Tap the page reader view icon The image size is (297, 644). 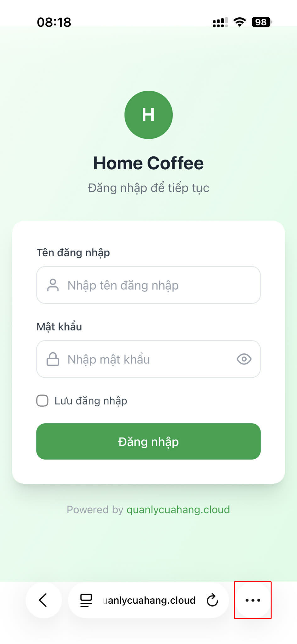[x=85, y=600]
